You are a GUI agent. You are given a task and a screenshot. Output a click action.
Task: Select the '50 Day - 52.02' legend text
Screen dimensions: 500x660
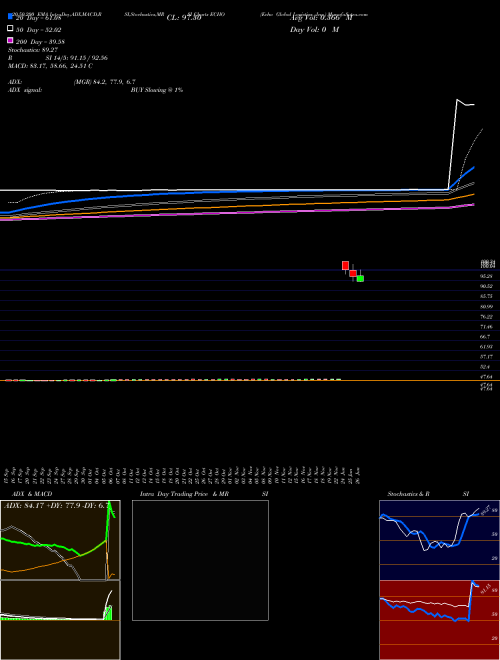(x=38, y=30)
